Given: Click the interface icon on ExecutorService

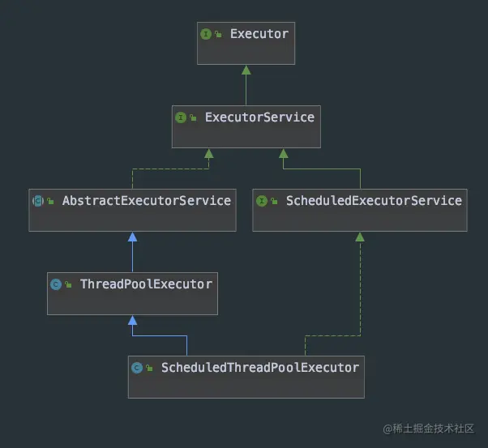Looking at the screenshot, I should 181,117.
